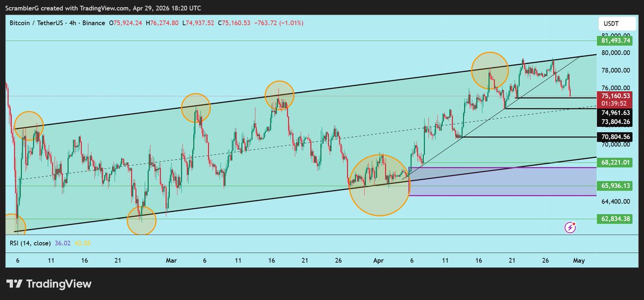The height and width of the screenshot is (300, 644).
Task: Select the purple shaded rectangle zone
Action: [502, 181]
